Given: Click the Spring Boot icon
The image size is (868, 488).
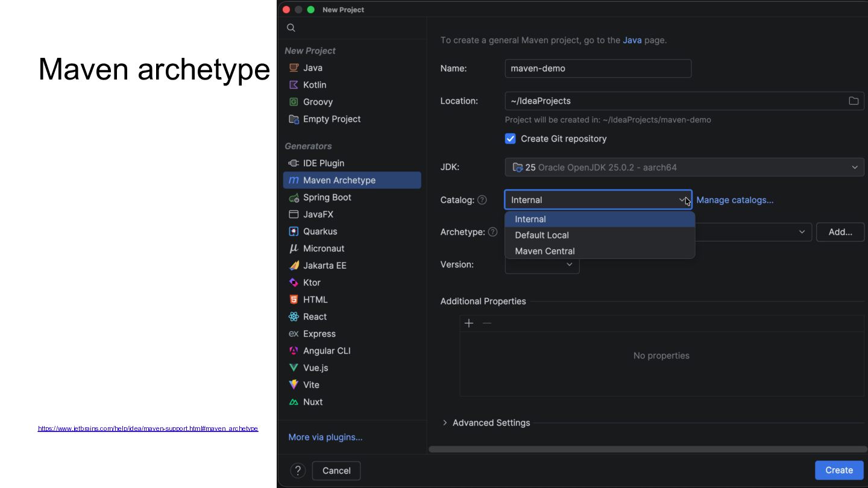Looking at the screenshot, I should click(x=294, y=198).
